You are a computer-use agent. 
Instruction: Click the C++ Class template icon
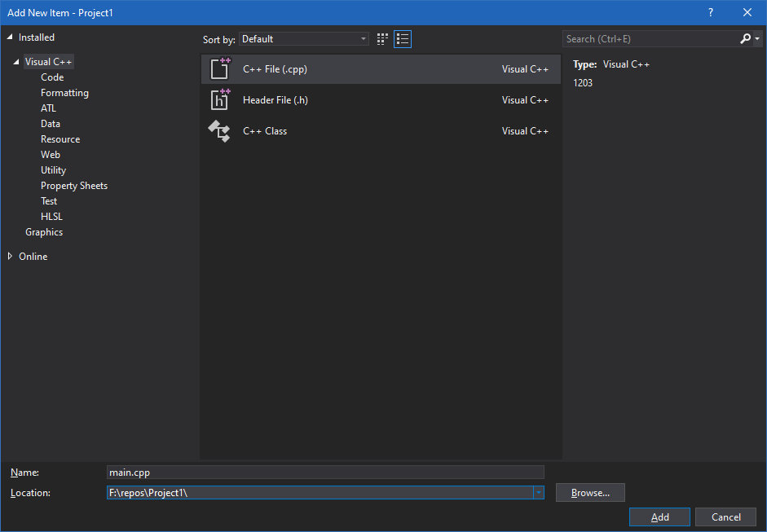click(x=220, y=131)
